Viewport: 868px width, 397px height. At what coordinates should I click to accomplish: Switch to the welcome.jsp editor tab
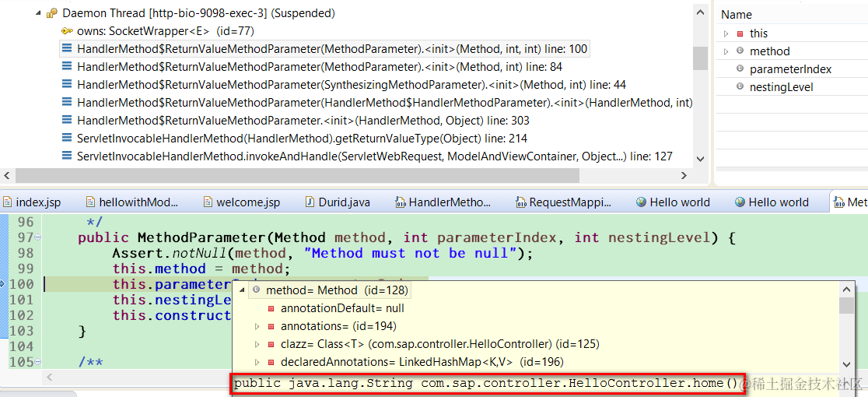[242, 202]
